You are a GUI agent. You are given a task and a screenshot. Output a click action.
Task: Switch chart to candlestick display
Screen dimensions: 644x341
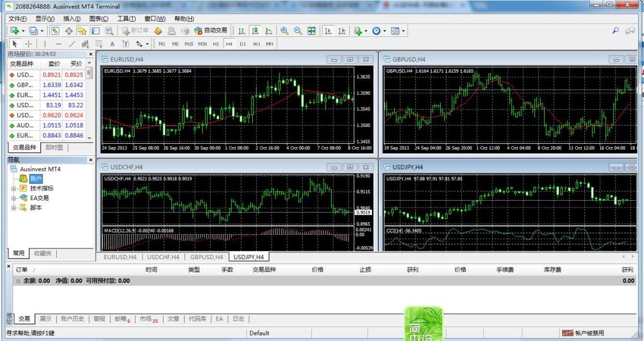point(255,31)
